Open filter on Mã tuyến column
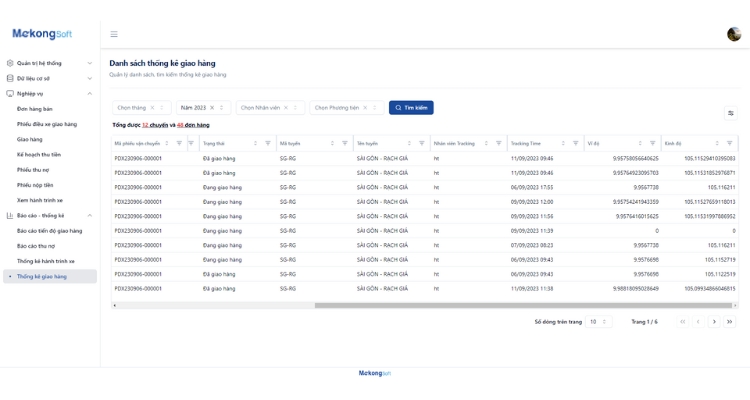This screenshot has height=400, width=750. click(x=345, y=143)
